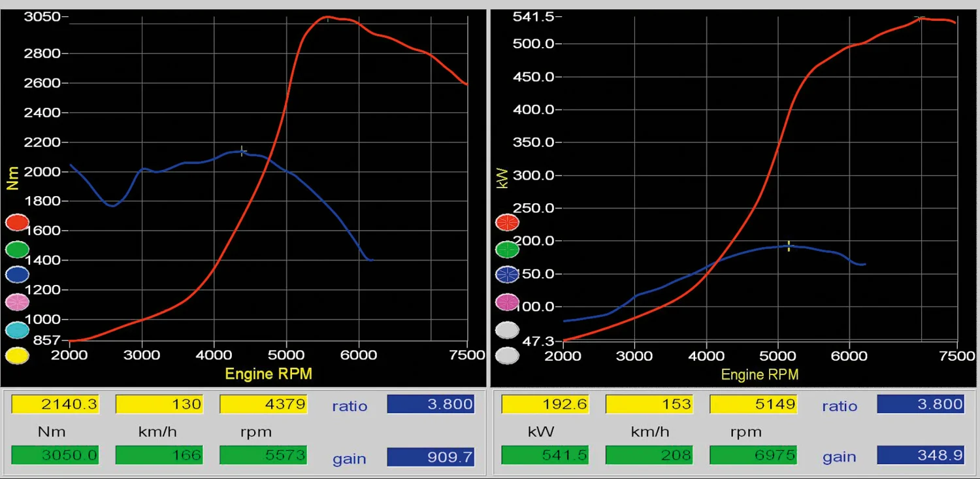Click the yellow Nm field showing 2140.3
The image size is (980, 479).
56,404
